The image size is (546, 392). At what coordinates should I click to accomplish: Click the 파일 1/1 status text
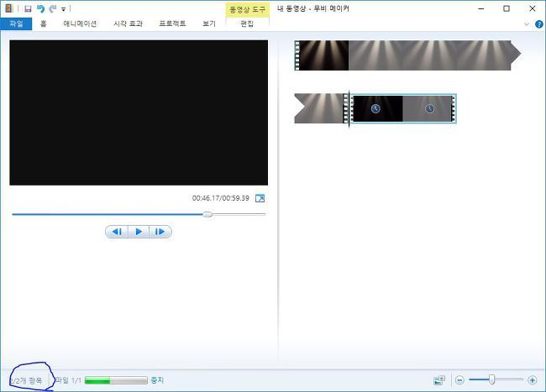[x=68, y=380]
